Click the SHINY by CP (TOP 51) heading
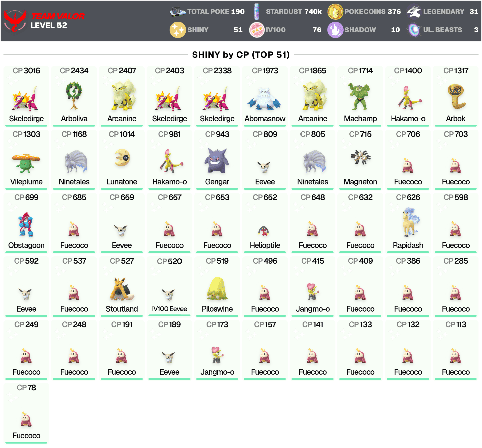Screen dimensions: 482x448 pos(241,55)
